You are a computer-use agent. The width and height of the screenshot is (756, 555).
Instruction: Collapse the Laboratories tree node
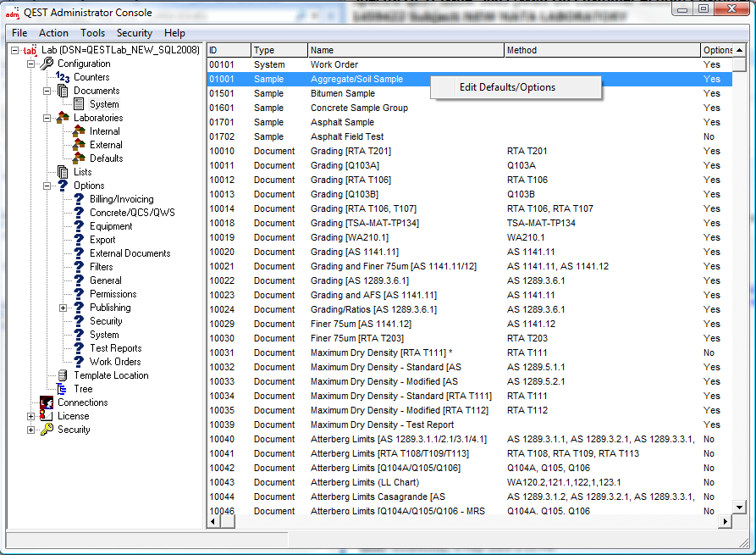pyautogui.click(x=47, y=118)
